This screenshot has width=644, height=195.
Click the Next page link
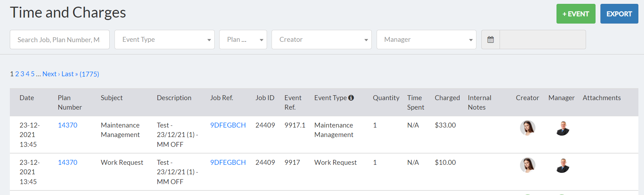(51, 74)
